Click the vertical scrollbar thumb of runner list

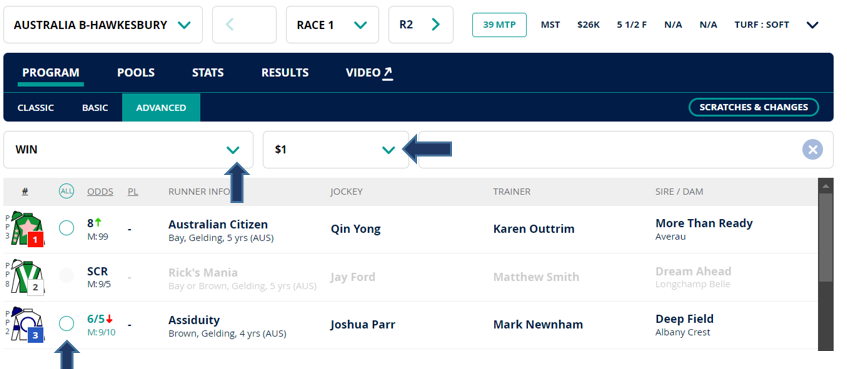pyautogui.click(x=825, y=238)
